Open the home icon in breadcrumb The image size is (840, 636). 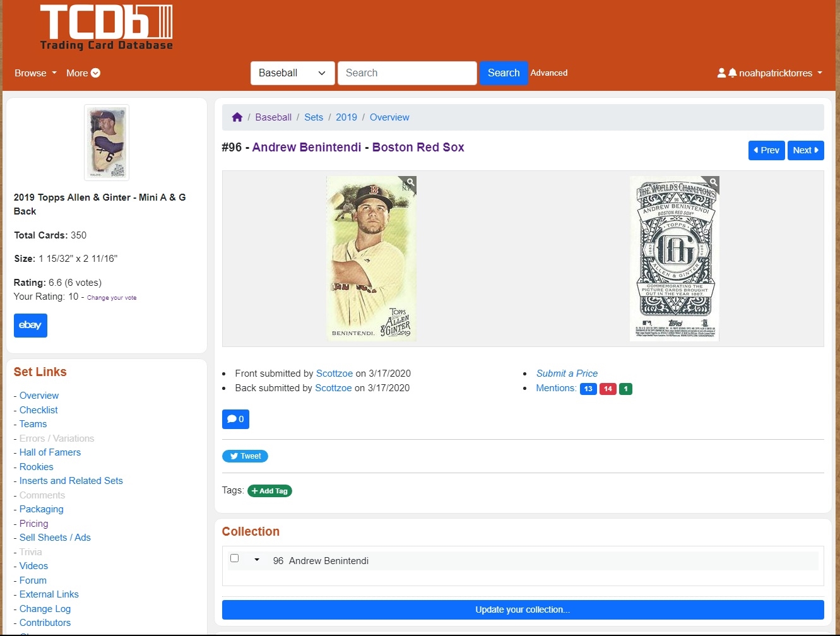pyautogui.click(x=237, y=117)
